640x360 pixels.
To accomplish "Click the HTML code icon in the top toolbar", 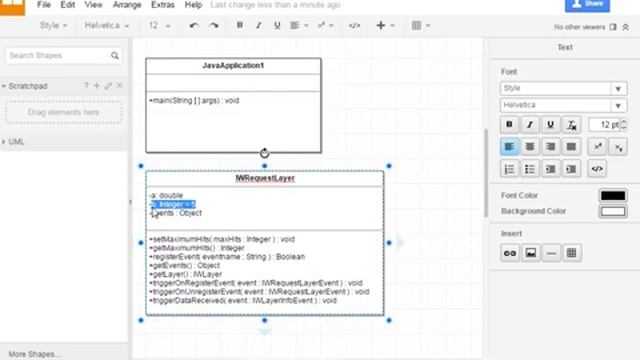I will tap(354, 25).
